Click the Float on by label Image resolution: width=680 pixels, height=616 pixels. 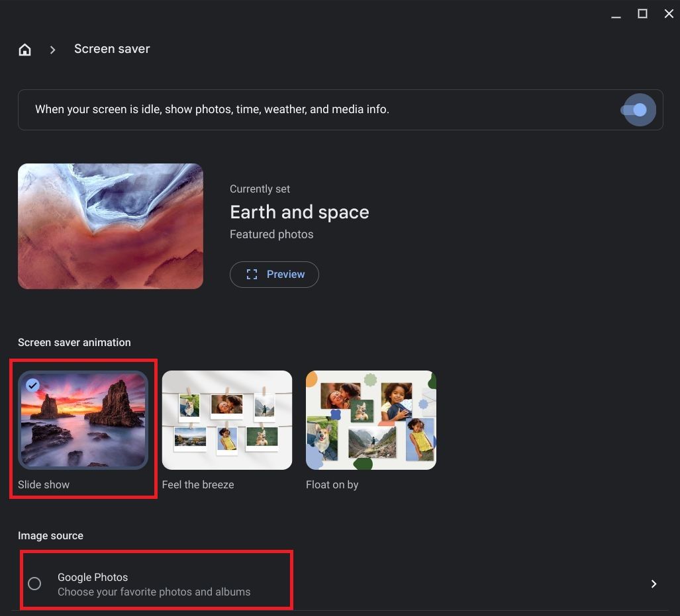pyautogui.click(x=332, y=484)
